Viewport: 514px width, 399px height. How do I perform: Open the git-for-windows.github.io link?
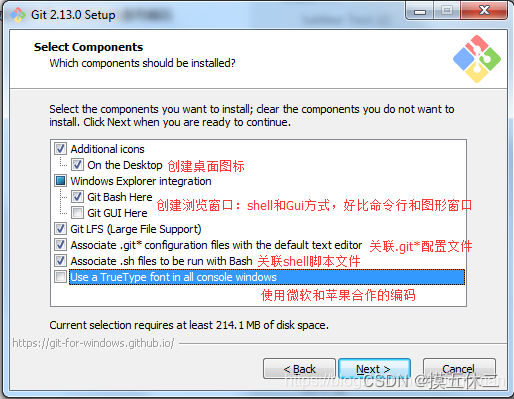[x=93, y=343]
